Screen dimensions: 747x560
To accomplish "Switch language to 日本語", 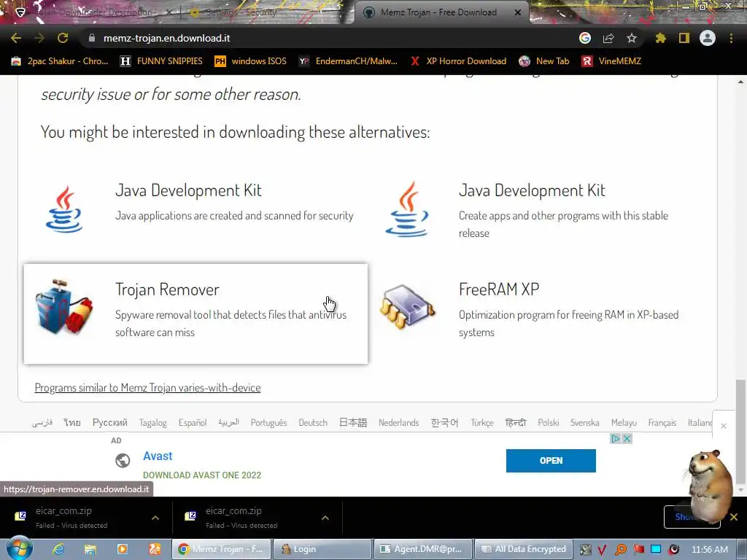I will pyautogui.click(x=353, y=422).
